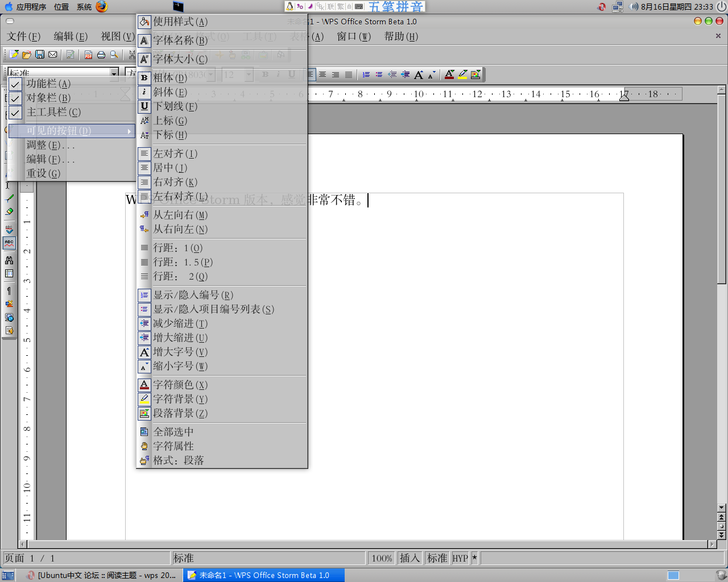
Task: Click the decrease indent toolbar icon
Action: tap(392, 74)
